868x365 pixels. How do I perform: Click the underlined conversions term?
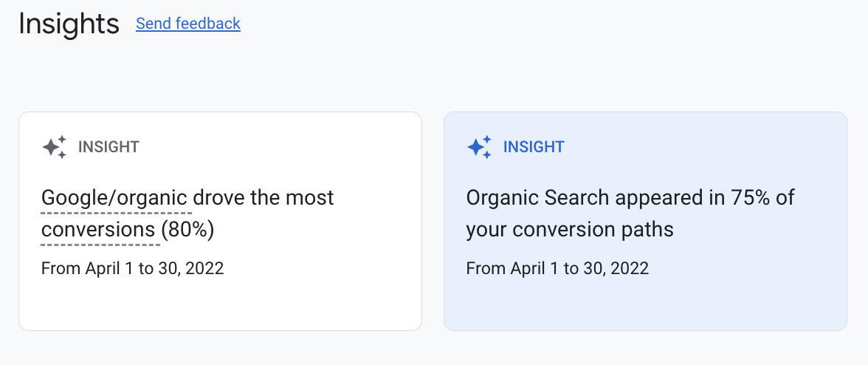97,230
